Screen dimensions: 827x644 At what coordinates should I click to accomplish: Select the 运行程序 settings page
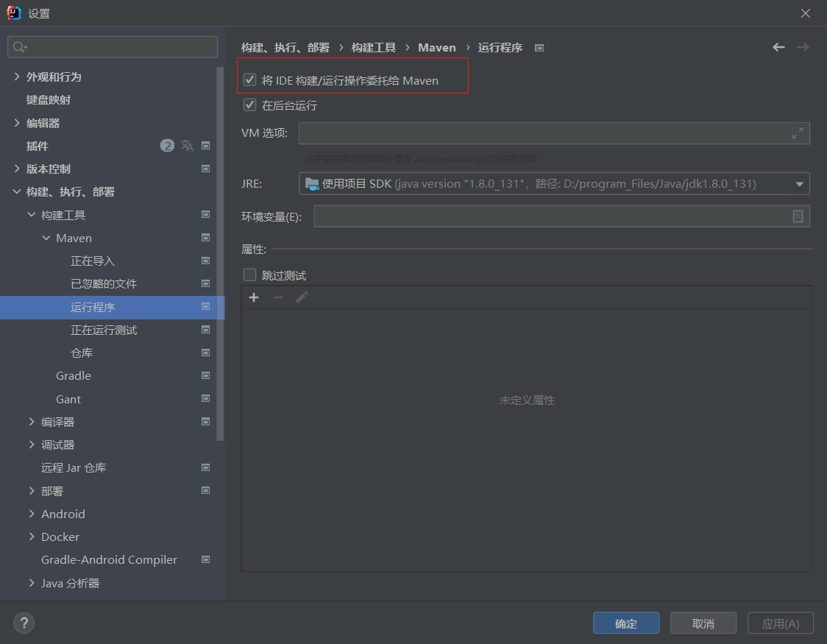[x=113, y=307]
